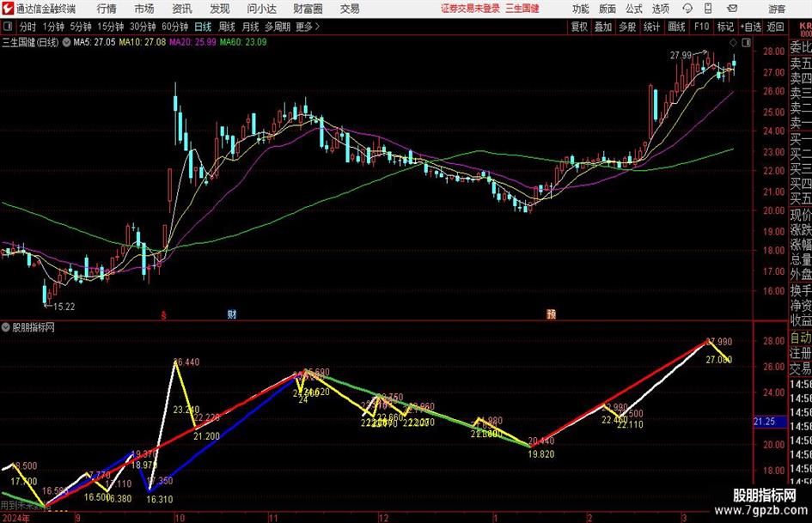The image size is (812, 523).
Task: Click 证券交易未登录 login link
Action: pyautogui.click(x=470, y=9)
